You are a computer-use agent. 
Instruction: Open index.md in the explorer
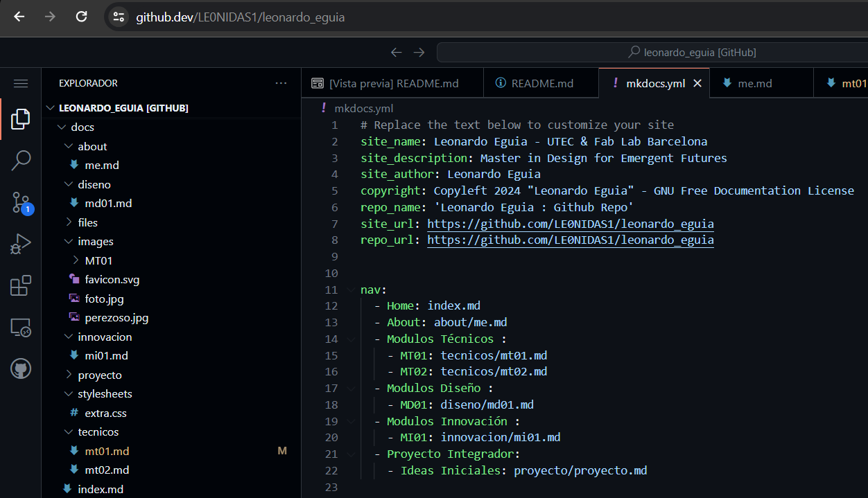pos(101,489)
